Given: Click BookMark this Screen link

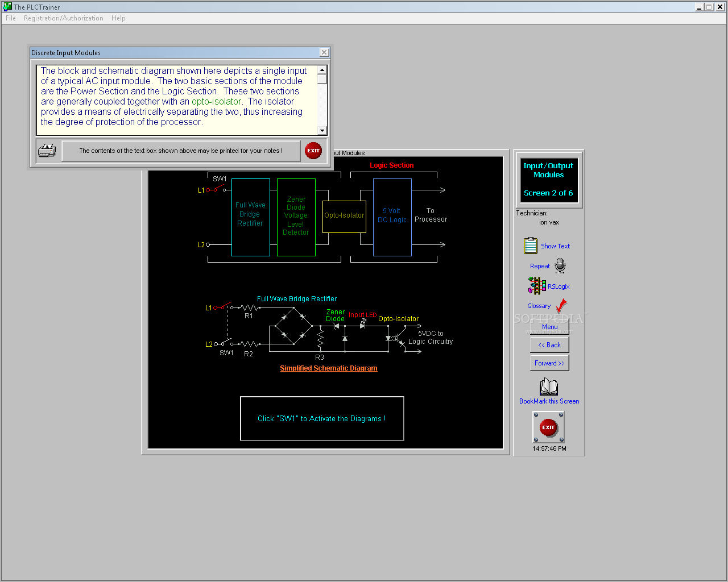Looking at the screenshot, I should [x=549, y=401].
